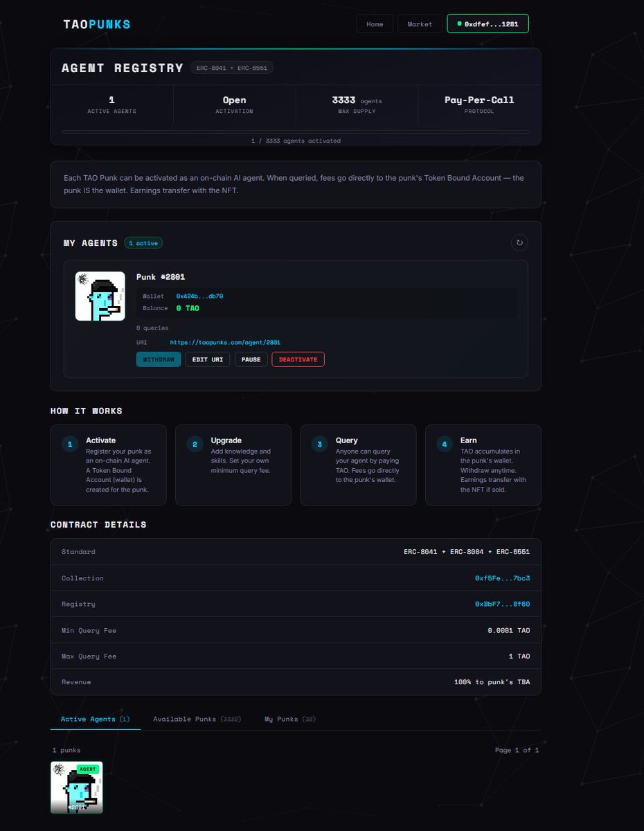
Task: Switch to Available Punks tab
Action: tap(197, 719)
